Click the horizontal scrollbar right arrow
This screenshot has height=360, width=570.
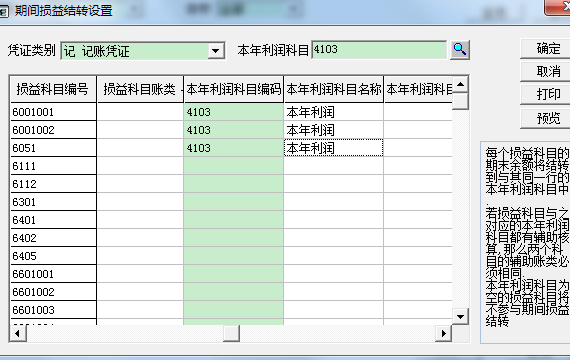pyautogui.click(x=443, y=333)
